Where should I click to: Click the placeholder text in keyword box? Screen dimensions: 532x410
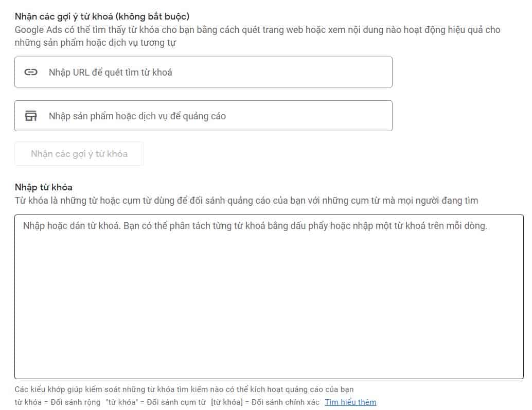tap(255, 225)
